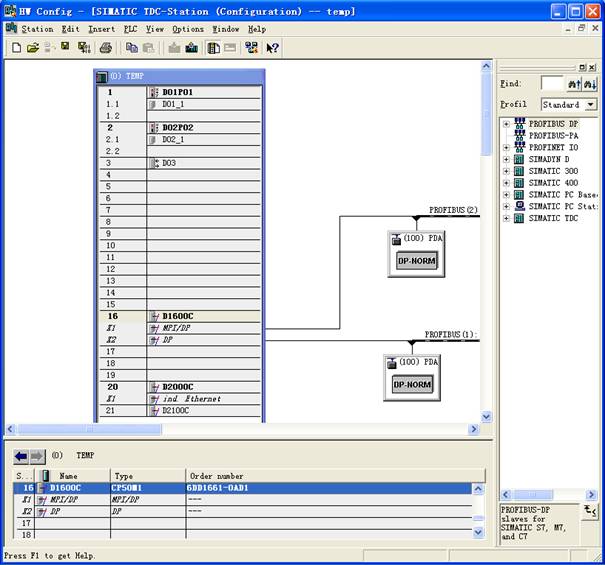
Task: Click the DP-NORM slave on PROFIBUS(2)
Action: coord(417,260)
